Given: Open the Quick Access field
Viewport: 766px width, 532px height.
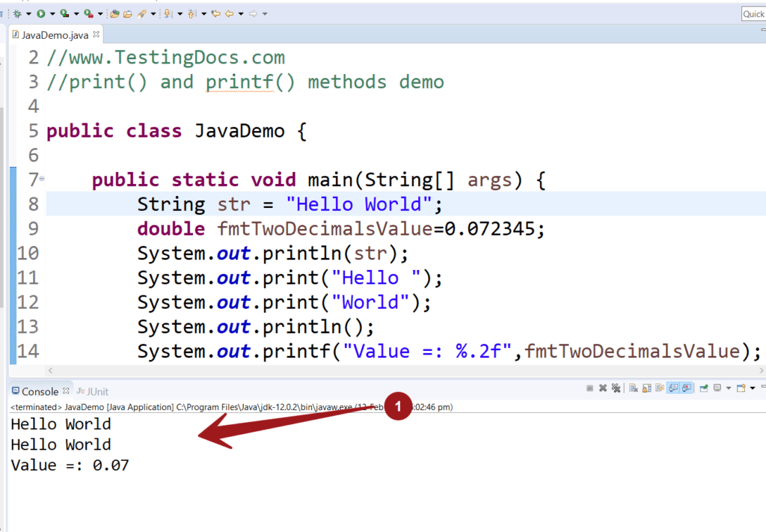Looking at the screenshot, I should pyautogui.click(x=753, y=13).
